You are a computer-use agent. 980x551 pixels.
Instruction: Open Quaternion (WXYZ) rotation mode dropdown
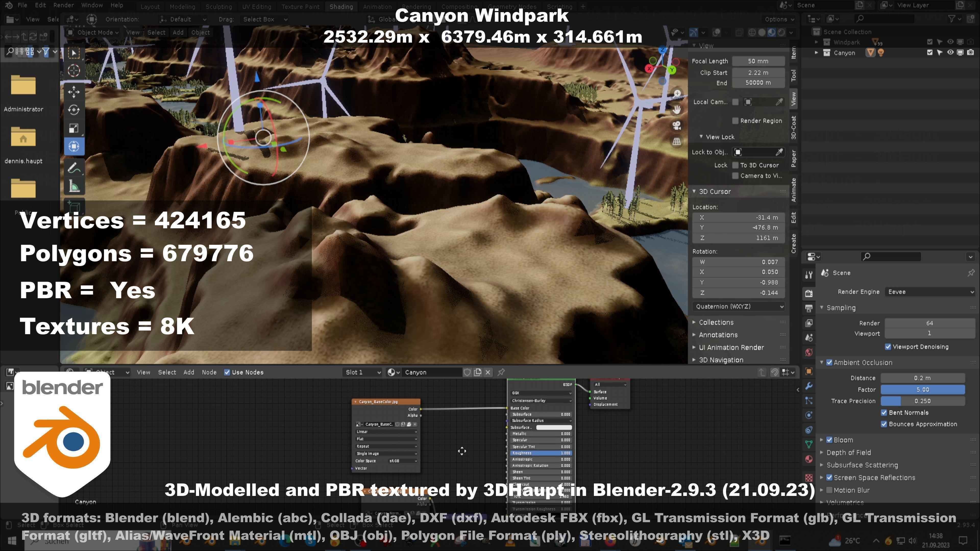click(738, 306)
